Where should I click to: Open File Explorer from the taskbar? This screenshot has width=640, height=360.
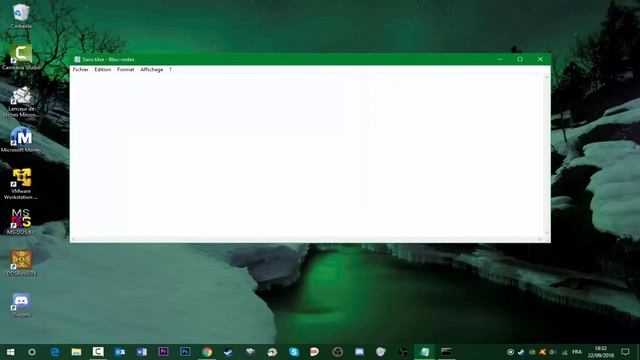click(76, 352)
